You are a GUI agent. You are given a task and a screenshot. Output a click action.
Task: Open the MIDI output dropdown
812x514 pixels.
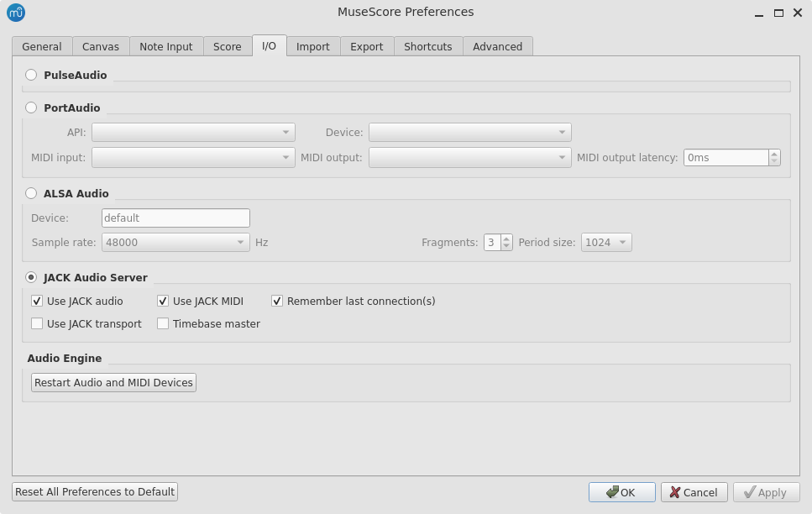469,158
